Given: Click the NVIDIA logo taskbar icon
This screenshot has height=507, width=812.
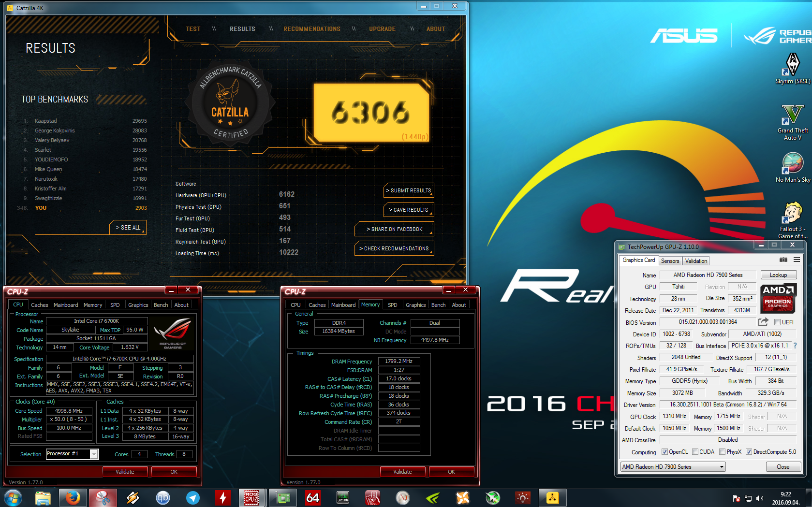Looking at the screenshot, I should pyautogui.click(x=433, y=498).
